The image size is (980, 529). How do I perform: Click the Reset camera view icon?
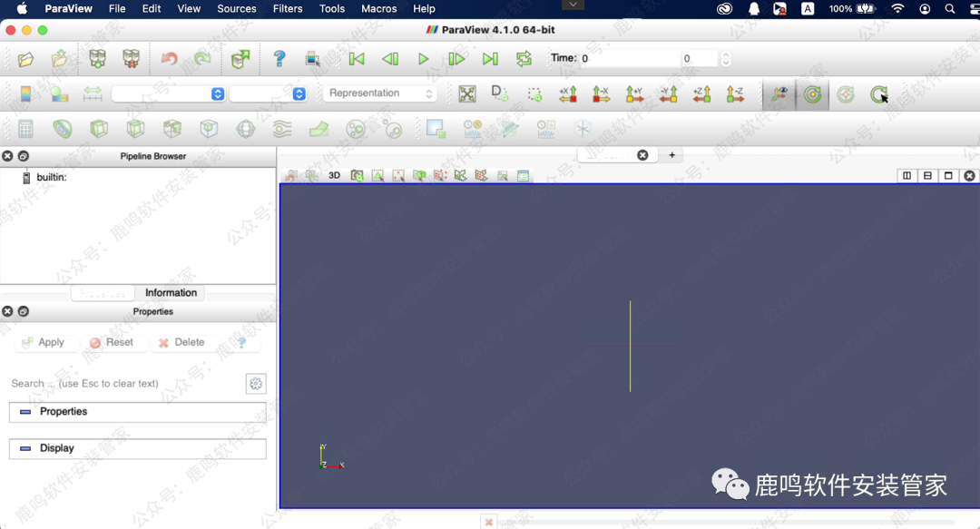click(x=466, y=94)
